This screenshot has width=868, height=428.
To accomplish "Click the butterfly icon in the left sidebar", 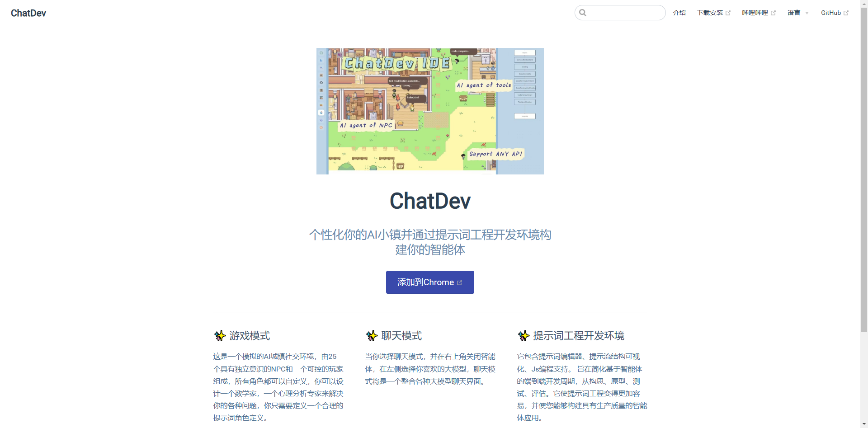I will [321, 105].
